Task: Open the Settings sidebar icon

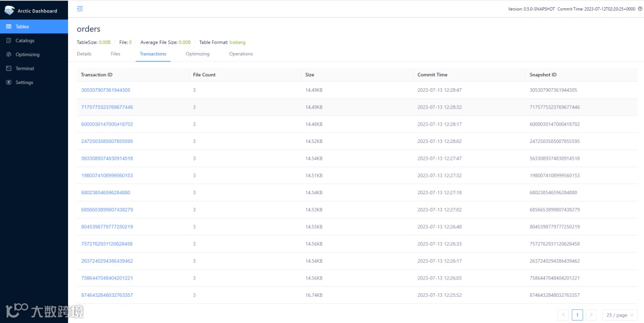Action: pyautogui.click(x=8, y=82)
